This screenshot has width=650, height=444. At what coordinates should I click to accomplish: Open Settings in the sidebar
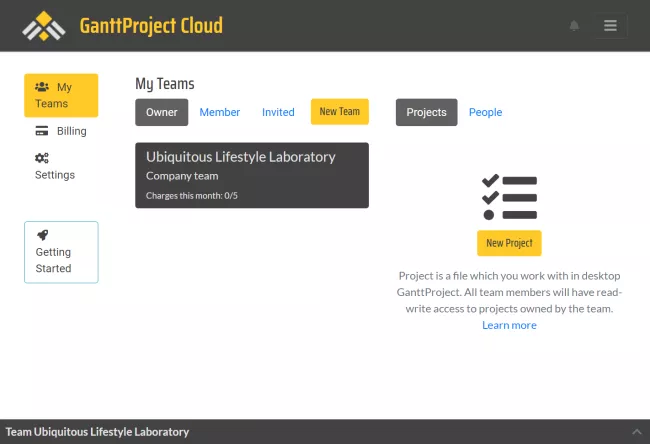[61, 166]
